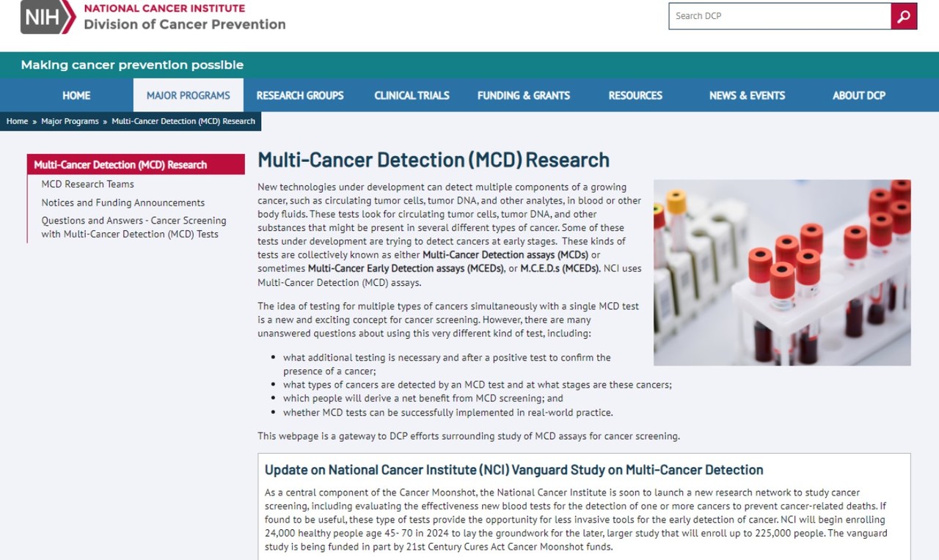The image size is (939, 560).
Task: Click the Division of Cancer Prevention title
Action: coord(184,24)
